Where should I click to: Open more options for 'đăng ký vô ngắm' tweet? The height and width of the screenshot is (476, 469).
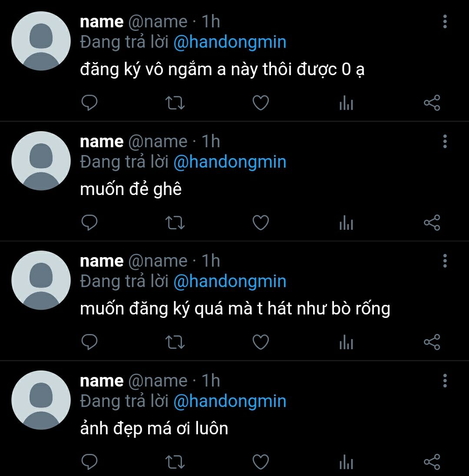coord(445,22)
